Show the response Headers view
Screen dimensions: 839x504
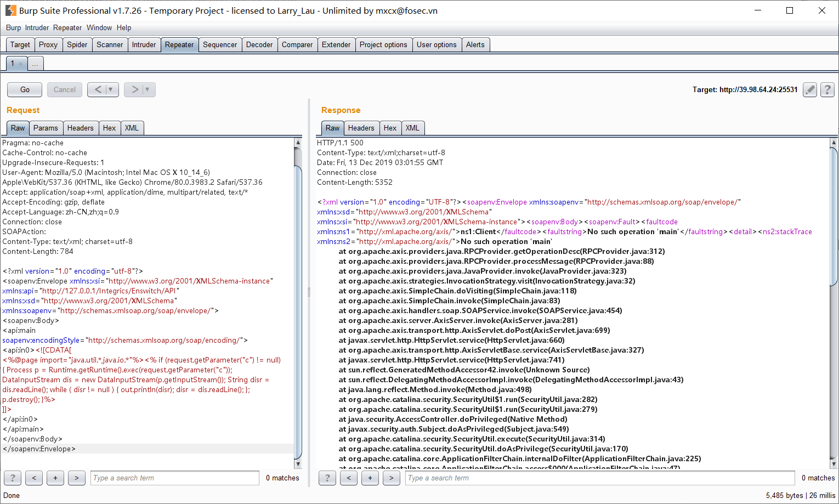(x=361, y=128)
